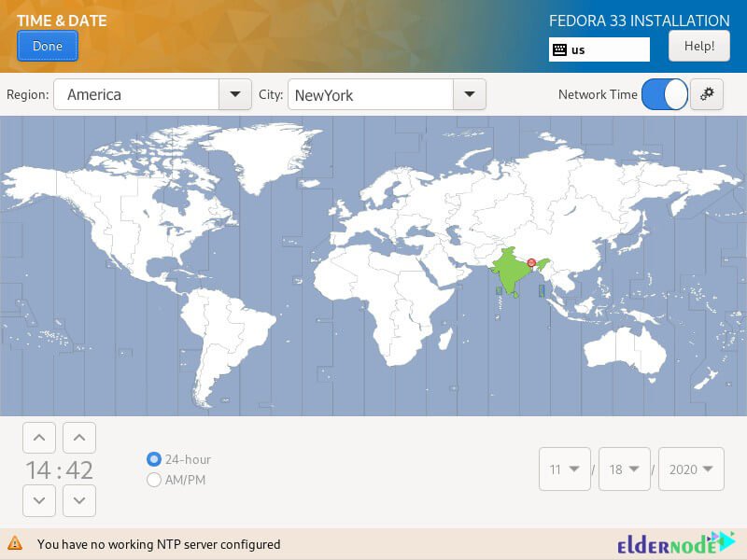This screenshot has height=560, width=747.
Task: Decrease the minutes with down arrow
Action: tap(79, 500)
